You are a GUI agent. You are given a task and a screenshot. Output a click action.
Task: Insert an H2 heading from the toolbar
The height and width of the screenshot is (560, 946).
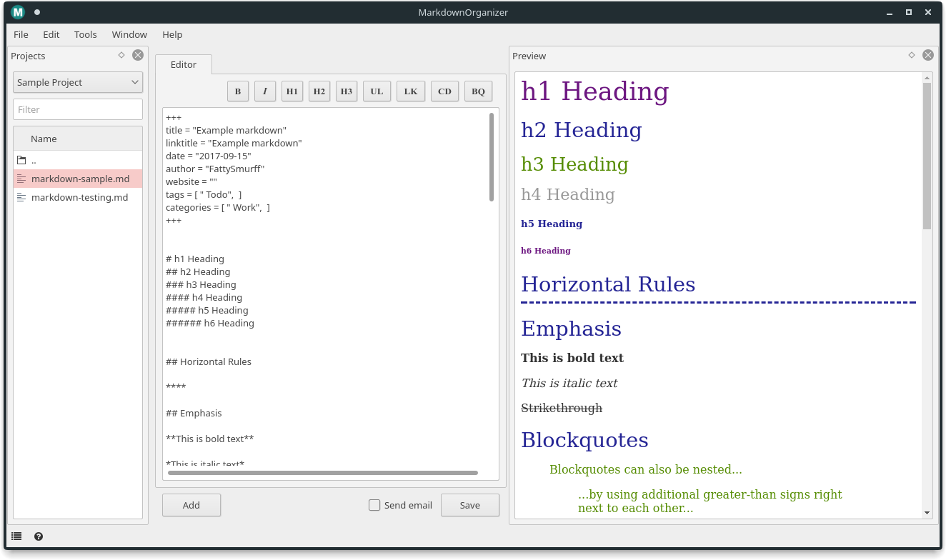coord(319,91)
